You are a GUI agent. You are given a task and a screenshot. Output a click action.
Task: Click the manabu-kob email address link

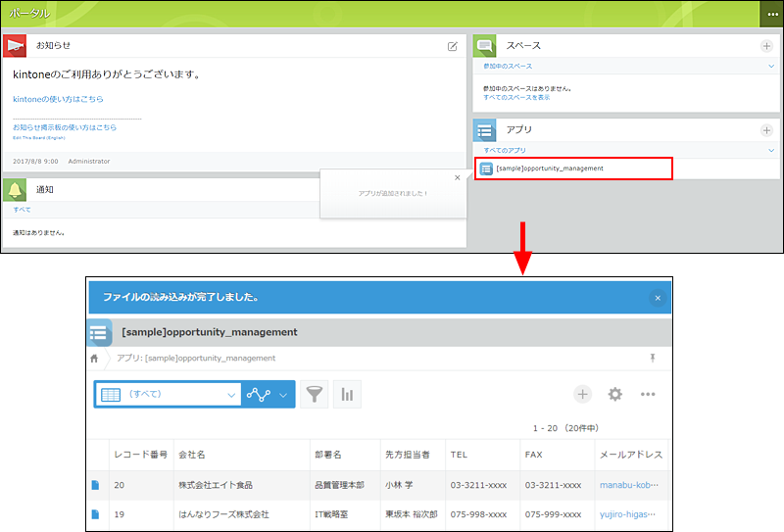point(627,485)
